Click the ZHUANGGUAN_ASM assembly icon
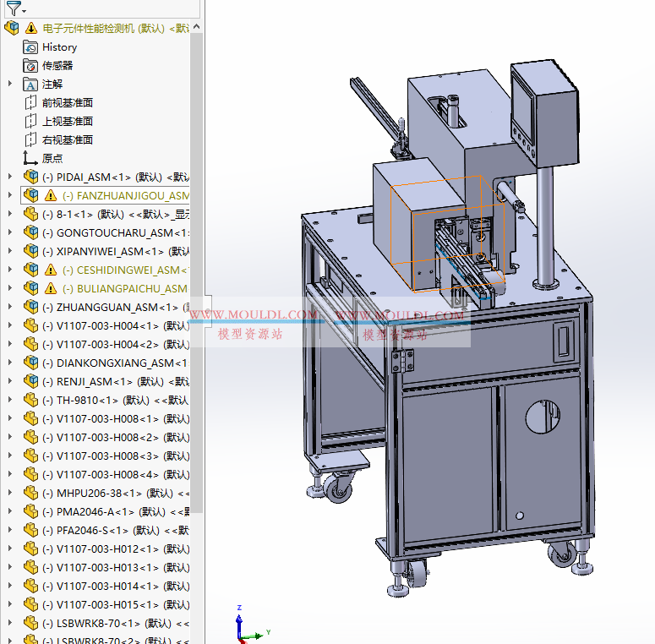This screenshot has width=655, height=644. point(31,307)
